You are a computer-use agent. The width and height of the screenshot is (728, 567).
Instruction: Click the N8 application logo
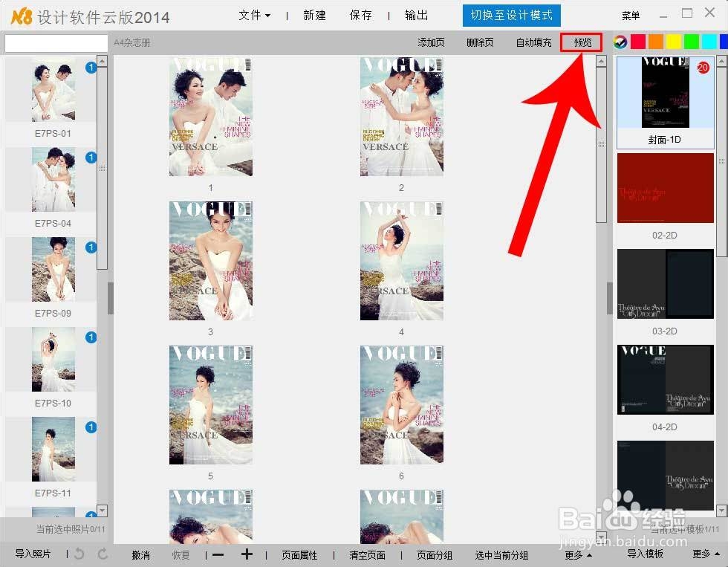point(22,17)
